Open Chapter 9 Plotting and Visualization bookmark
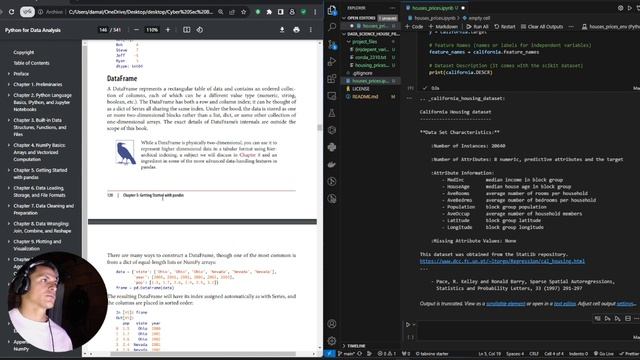The image size is (640, 360). tap(37, 245)
